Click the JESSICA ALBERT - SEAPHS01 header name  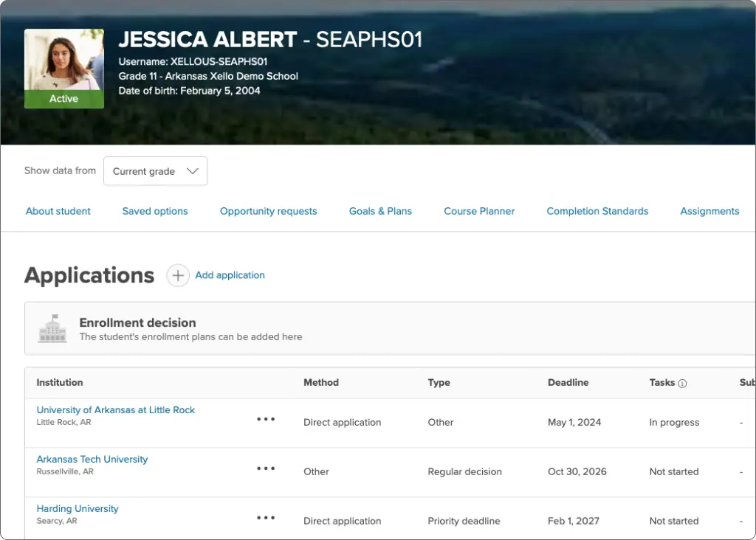coord(270,40)
